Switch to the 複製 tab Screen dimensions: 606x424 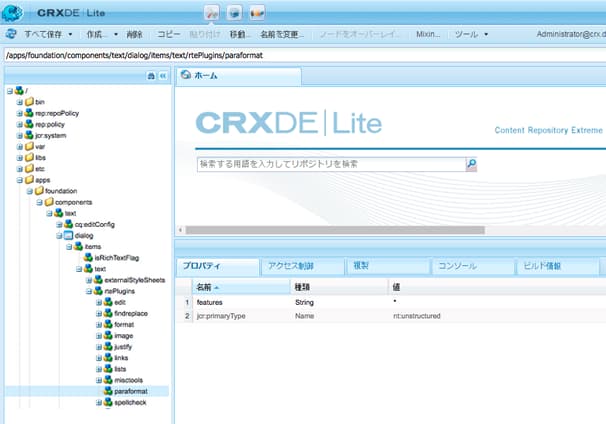click(388, 266)
